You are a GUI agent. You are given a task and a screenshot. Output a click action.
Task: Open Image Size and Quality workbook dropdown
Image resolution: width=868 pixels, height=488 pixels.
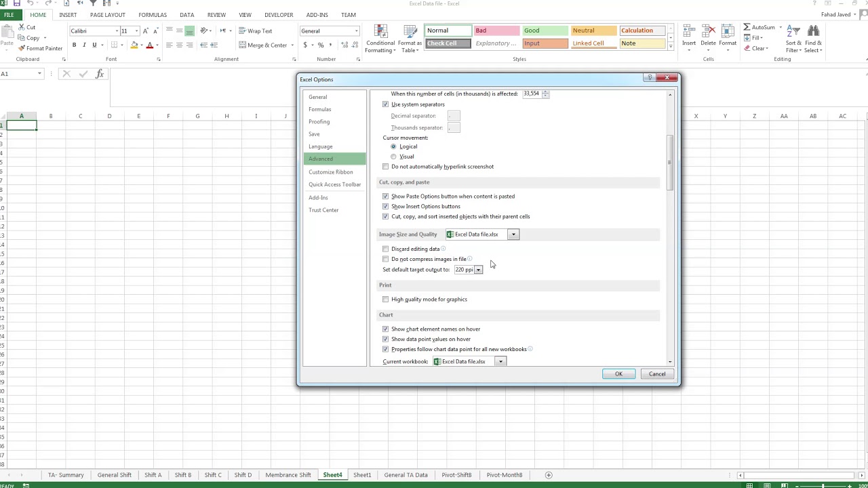click(x=513, y=235)
